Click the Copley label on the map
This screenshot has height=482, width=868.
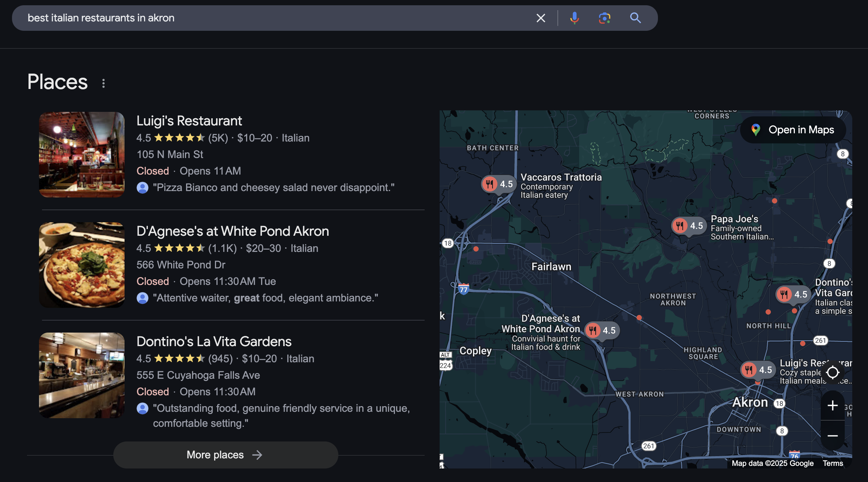tap(476, 351)
